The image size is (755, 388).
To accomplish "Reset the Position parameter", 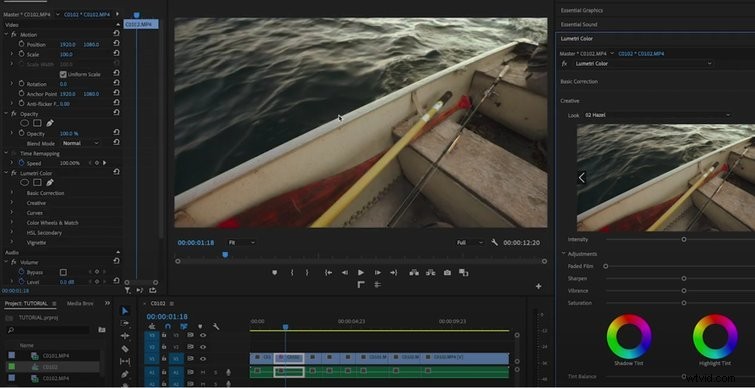I will 116,44.
